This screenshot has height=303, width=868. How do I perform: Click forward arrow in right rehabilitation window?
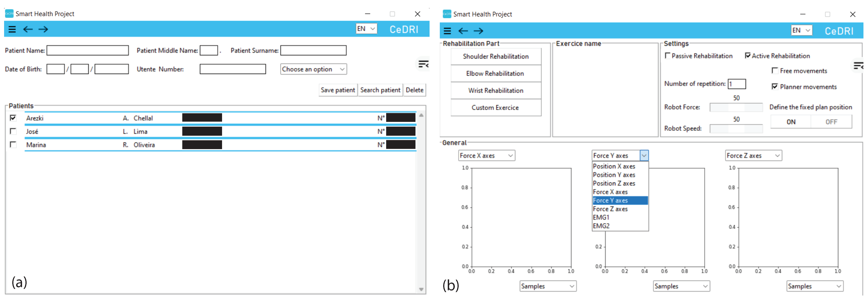pyautogui.click(x=478, y=31)
